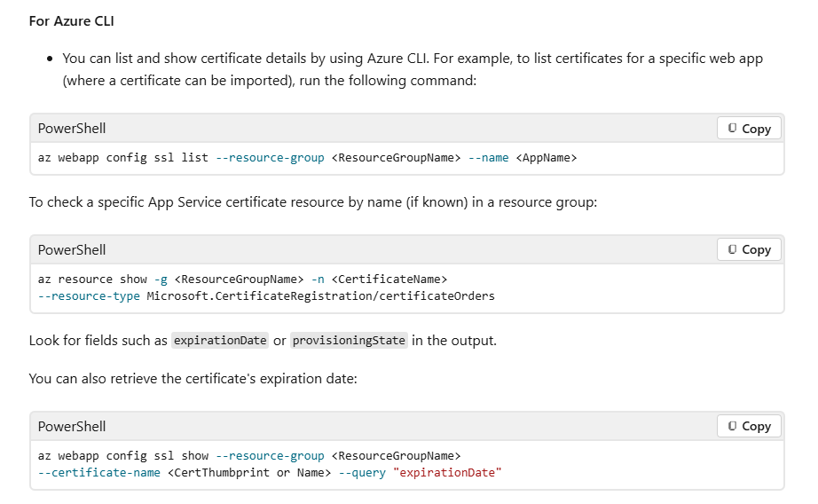
Task: Click the inline provisioningState code term
Action: pyautogui.click(x=349, y=341)
